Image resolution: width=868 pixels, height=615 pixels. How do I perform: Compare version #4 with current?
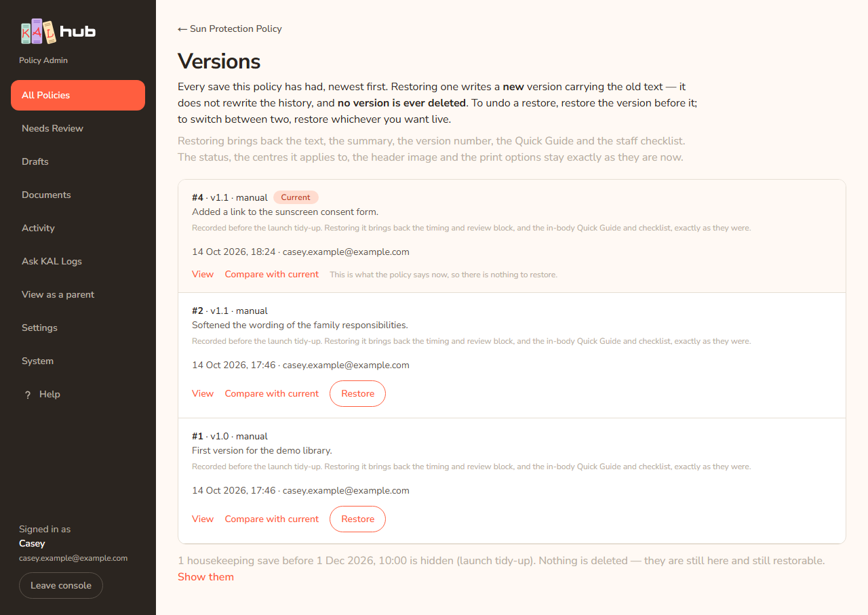[272, 275]
